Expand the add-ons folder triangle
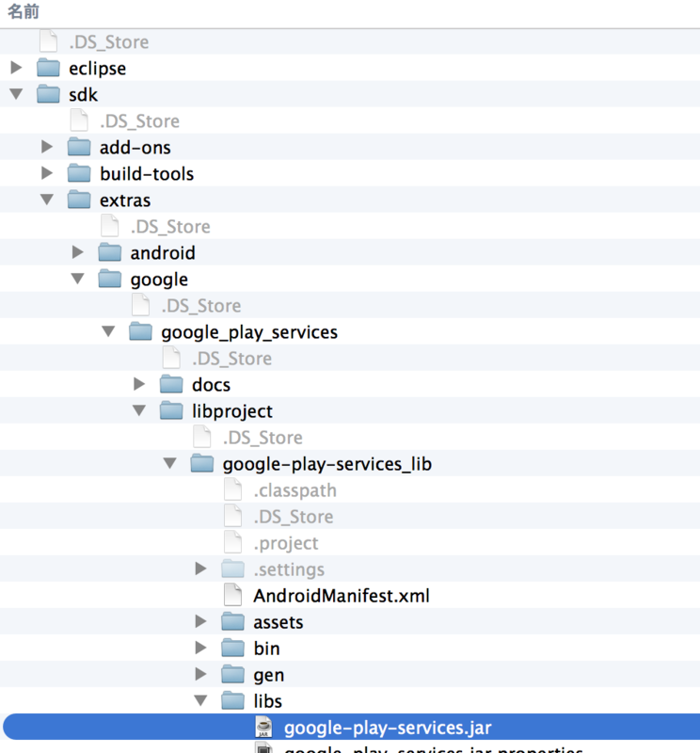This screenshot has height=753, width=700. [x=47, y=147]
